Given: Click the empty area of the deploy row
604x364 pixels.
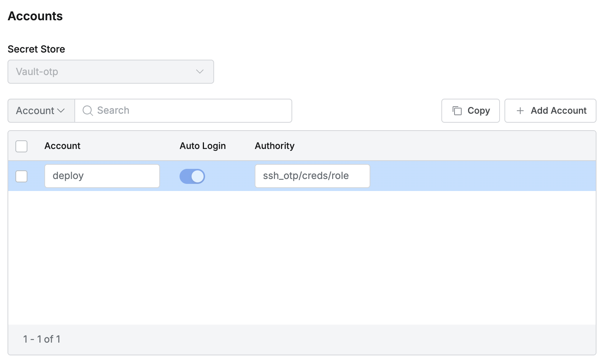Looking at the screenshot, I should coord(481,176).
